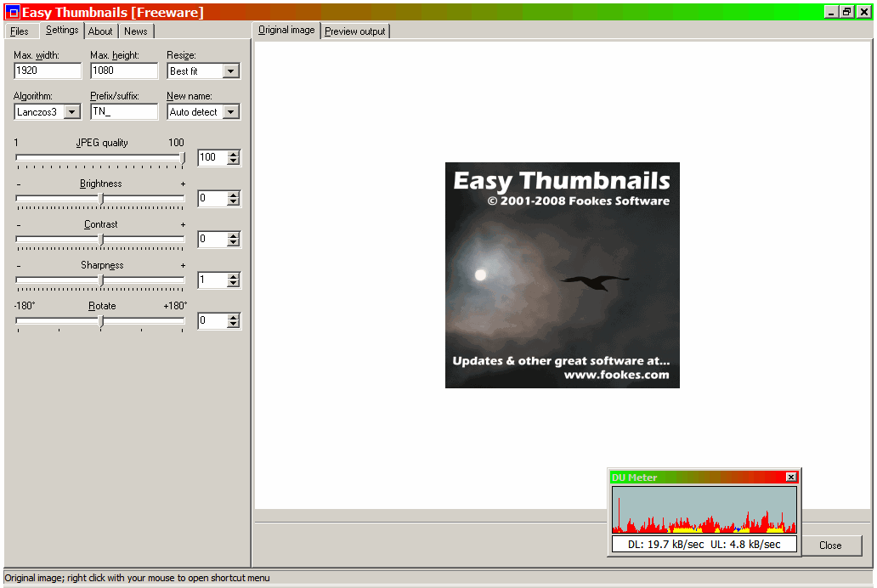Increase Rotate value with the up arrow
This screenshot has width=877, height=588.
[233, 317]
